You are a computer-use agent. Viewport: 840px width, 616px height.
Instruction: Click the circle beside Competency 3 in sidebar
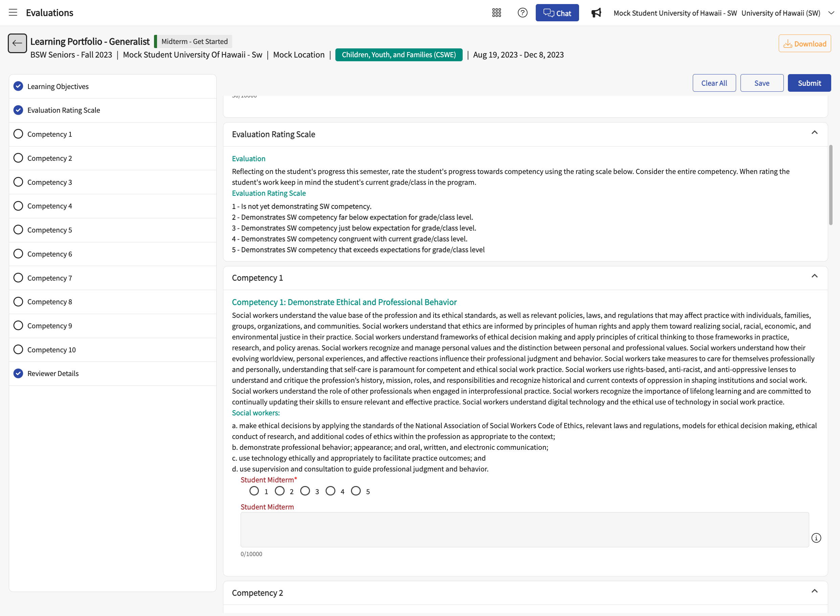pyautogui.click(x=18, y=182)
